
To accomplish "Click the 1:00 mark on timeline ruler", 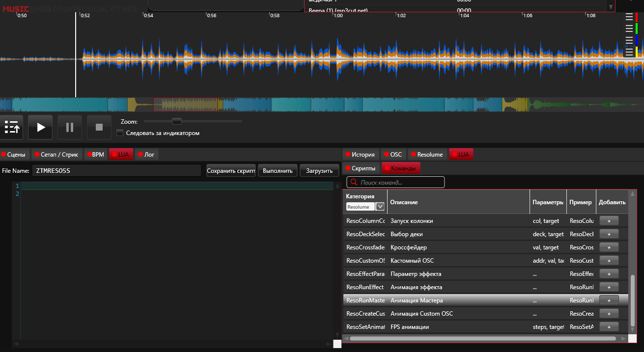I will [x=338, y=16].
